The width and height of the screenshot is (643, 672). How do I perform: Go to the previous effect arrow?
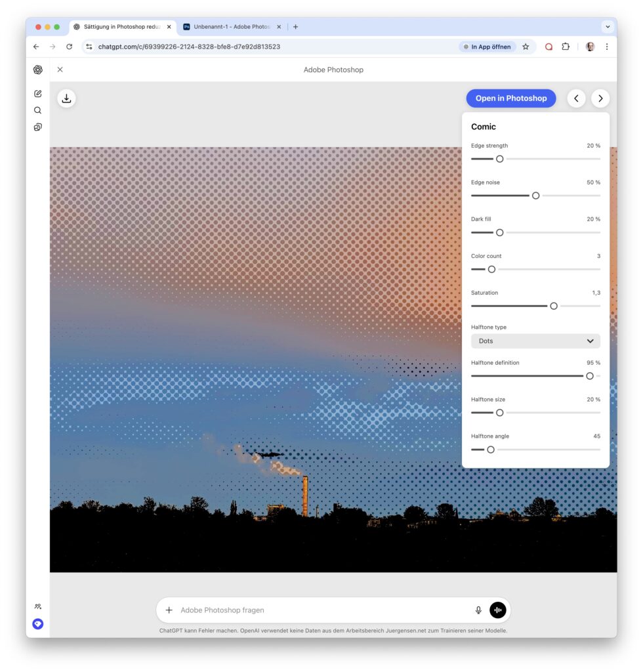(576, 98)
